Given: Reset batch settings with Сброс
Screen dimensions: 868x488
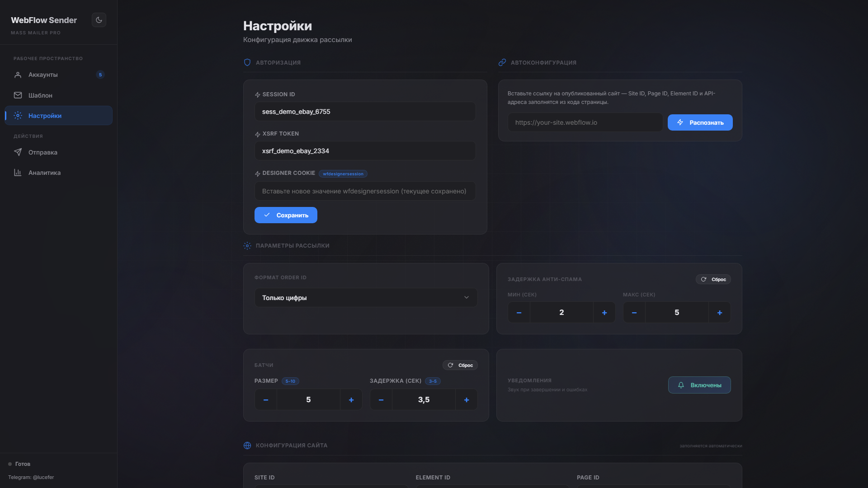Looking at the screenshot, I should [460, 365].
